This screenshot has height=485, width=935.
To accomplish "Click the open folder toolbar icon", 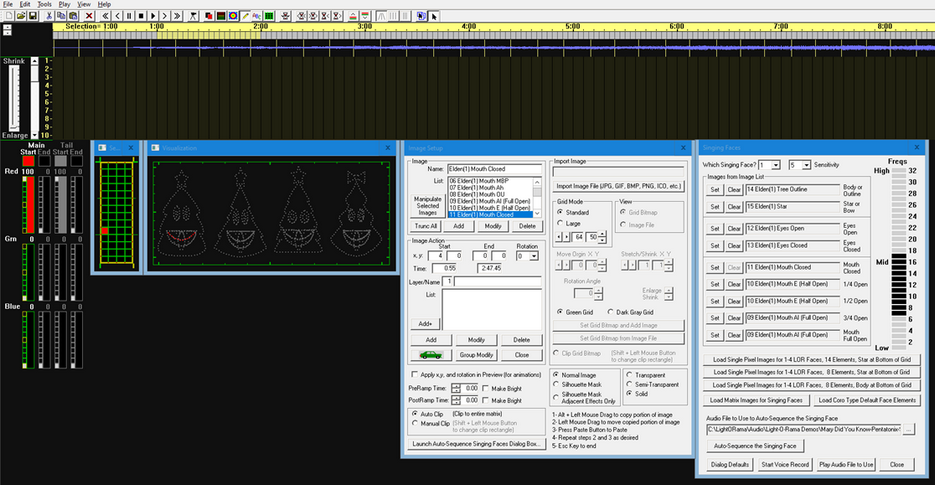I will point(19,16).
